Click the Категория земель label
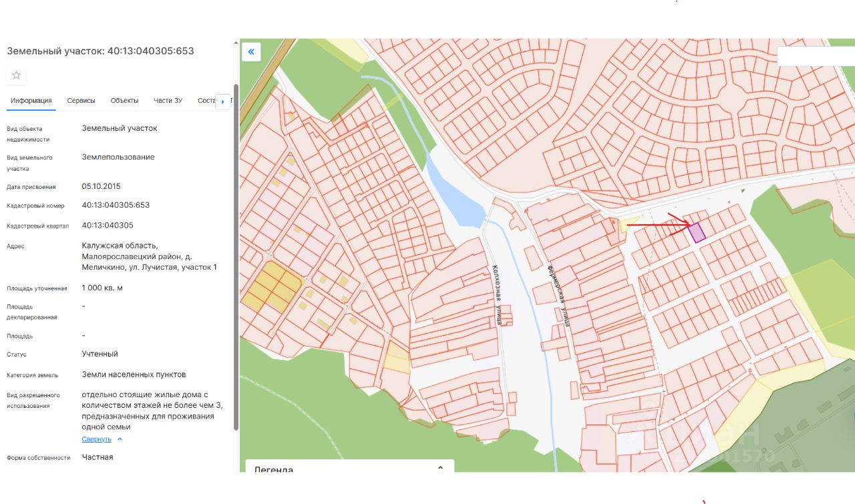Screen dimensions: 855x504 click(x=32, y=375)
